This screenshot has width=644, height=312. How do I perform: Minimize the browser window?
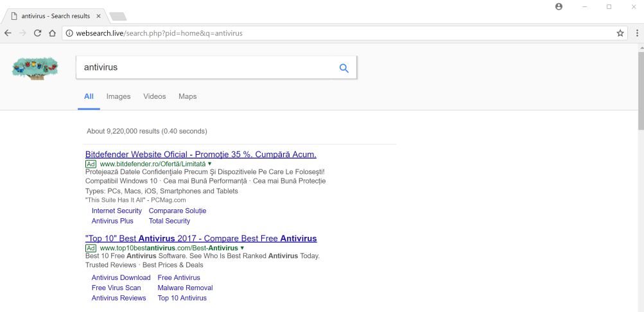[x=584, y=6]
